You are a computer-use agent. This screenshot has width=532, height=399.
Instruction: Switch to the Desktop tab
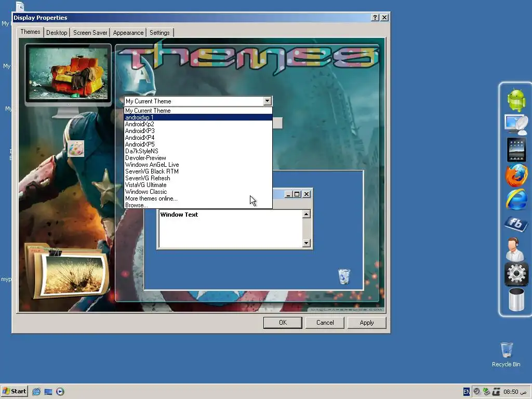click(x=57, y=33)
